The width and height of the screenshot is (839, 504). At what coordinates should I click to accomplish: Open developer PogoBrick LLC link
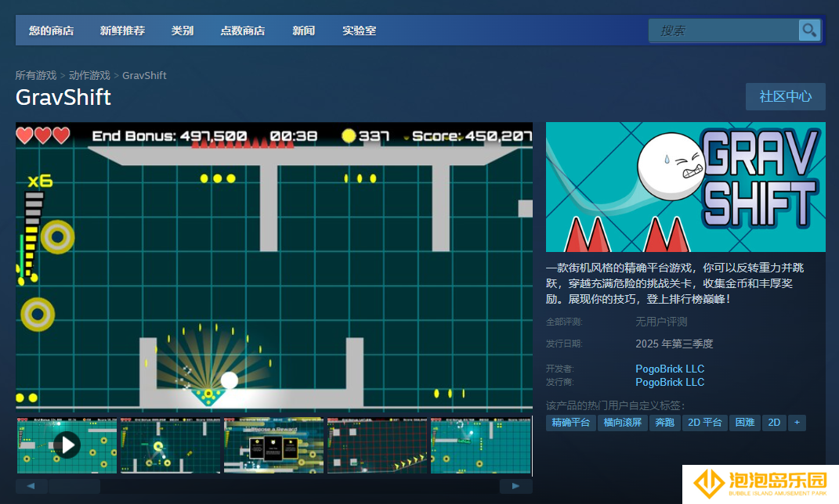[670, 369]
